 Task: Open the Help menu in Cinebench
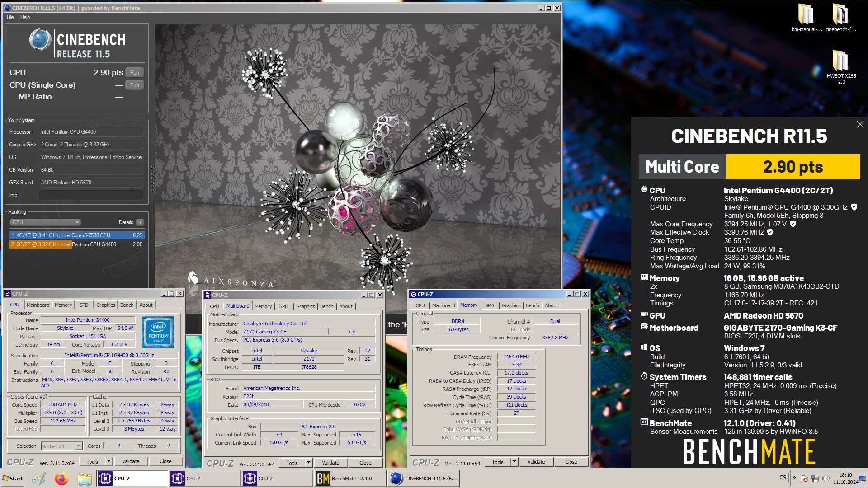click(25, 17)
